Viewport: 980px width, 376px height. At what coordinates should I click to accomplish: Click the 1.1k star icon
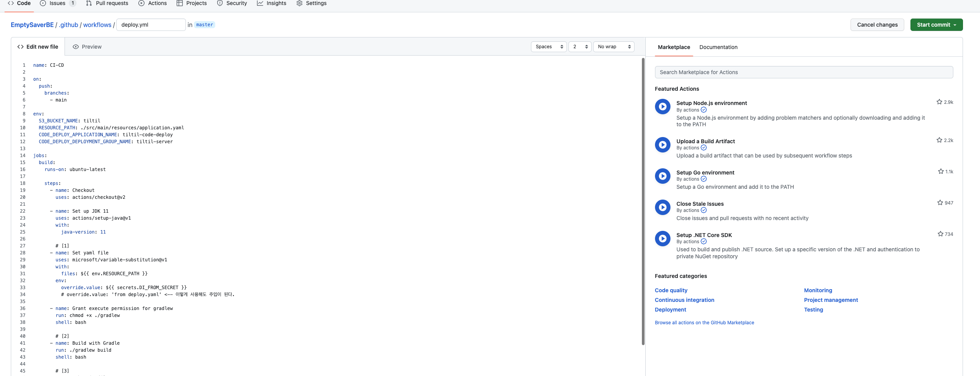click(941, 171)
